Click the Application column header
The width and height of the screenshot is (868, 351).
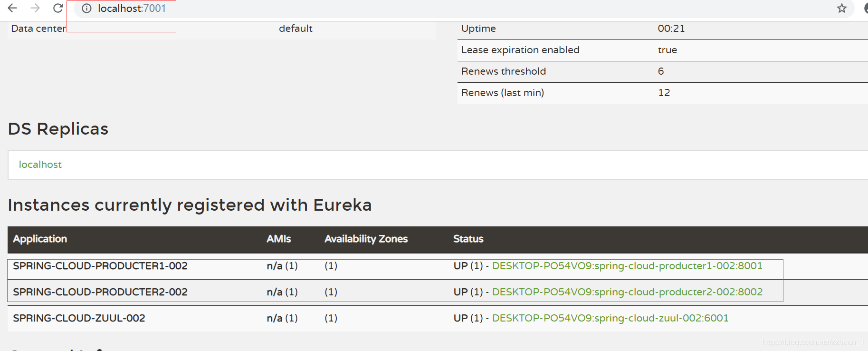pyautogui.click(x=40, y=239)
